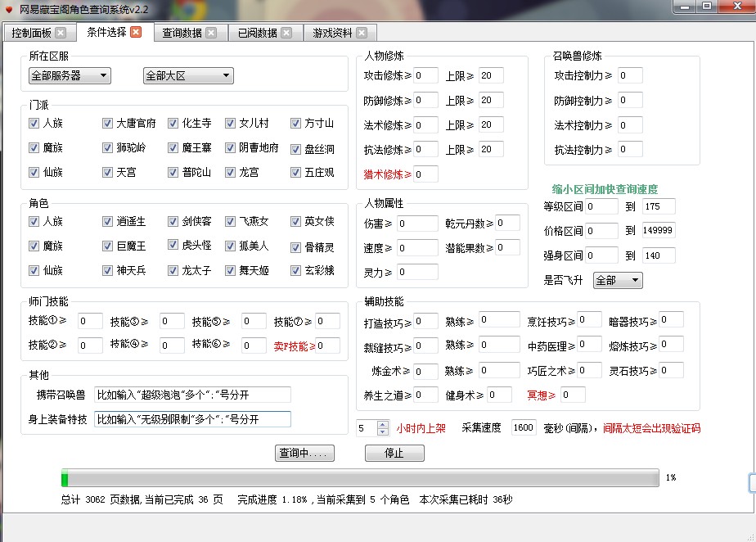The image size is (756, 542).
Task: Click the 乾元丹数 input field
Action: point(508,223)
